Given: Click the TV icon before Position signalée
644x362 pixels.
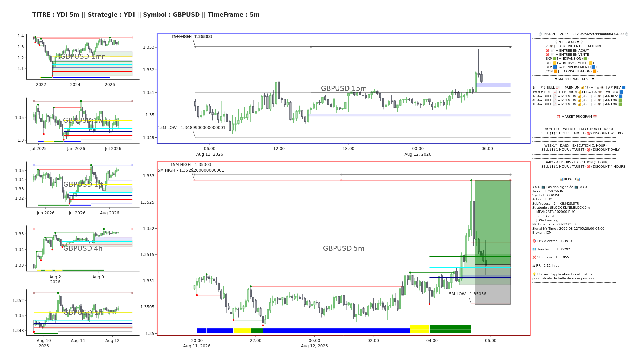Looking at the screenshot, I should 543,187.
